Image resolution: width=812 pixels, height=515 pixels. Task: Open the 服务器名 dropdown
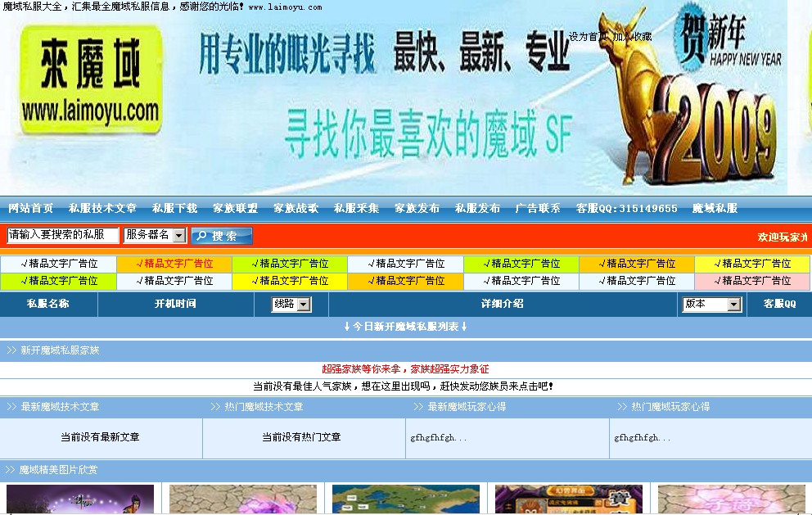(x=156, y=235)
